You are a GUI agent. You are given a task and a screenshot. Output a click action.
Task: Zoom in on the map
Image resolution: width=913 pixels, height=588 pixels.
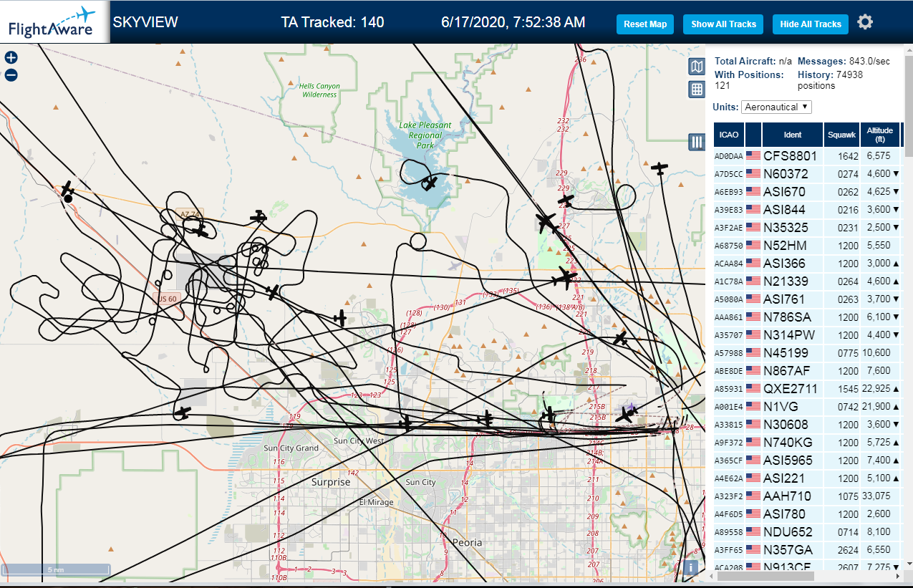tap(11, 58)
